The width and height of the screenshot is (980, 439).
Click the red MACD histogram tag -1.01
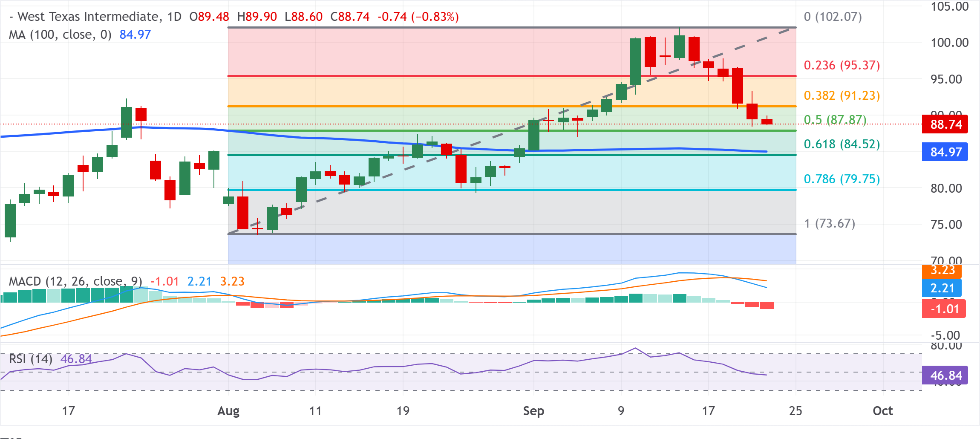(x=944, y=309)
